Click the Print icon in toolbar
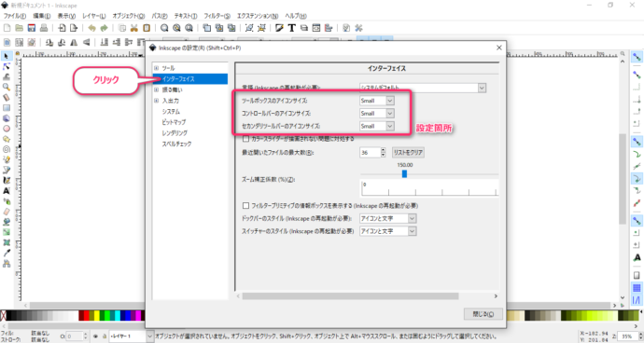Image resolution: width=644 pixels, height=343 pixels. click(44, 28)
